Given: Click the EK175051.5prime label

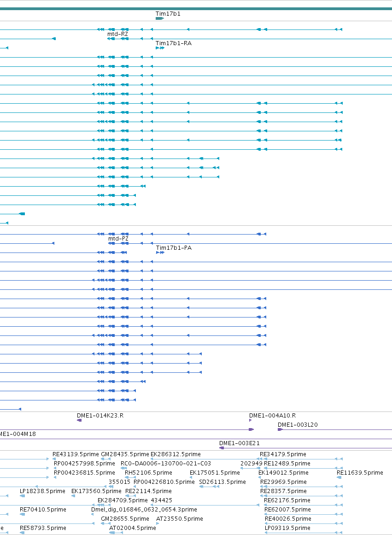Looking at the screenshot, I should coord(215,473).
